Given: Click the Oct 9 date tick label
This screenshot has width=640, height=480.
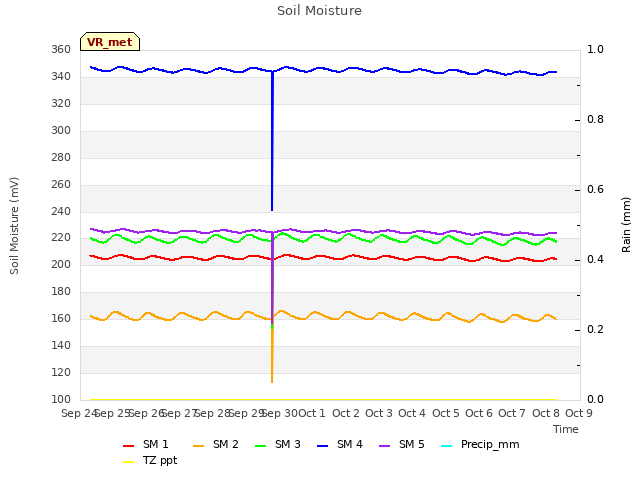Looking at the screenshot, I should point(579,413).
